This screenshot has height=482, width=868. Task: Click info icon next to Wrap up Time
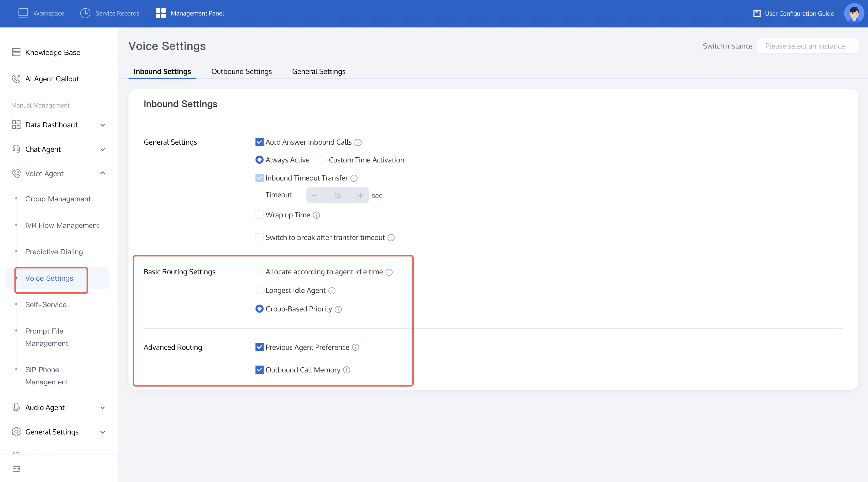click(316, 215)
